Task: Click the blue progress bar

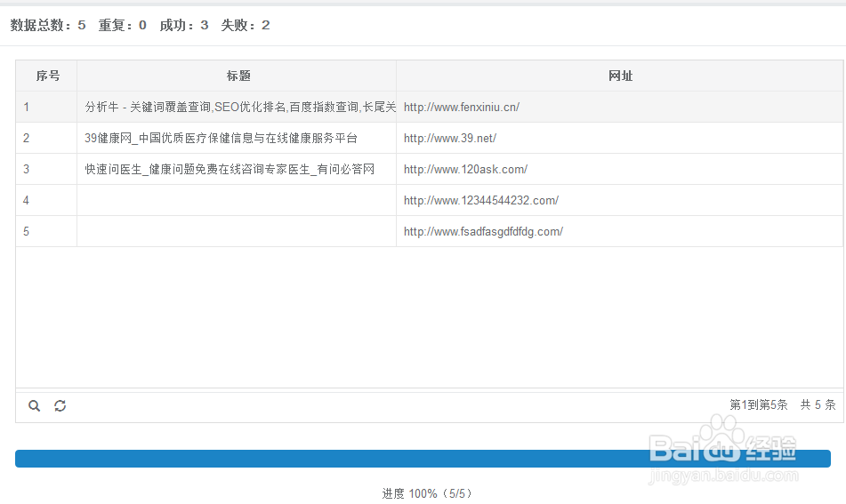Action: [423, 459]
